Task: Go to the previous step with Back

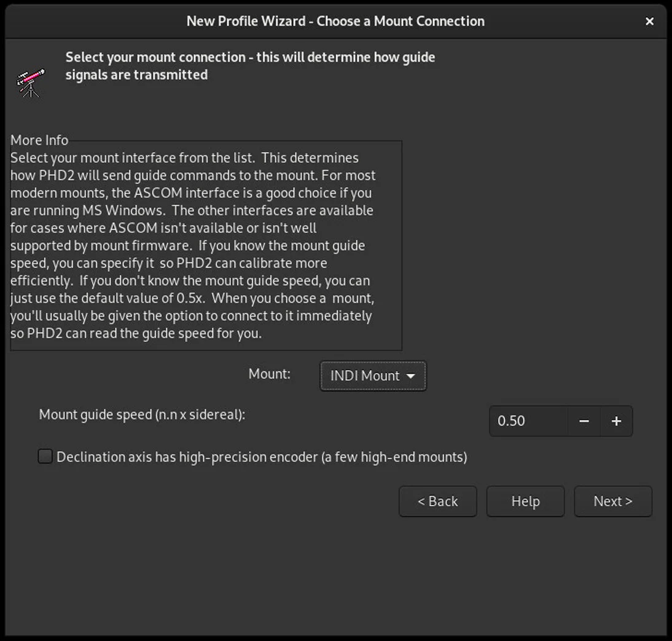Action: 437,501
